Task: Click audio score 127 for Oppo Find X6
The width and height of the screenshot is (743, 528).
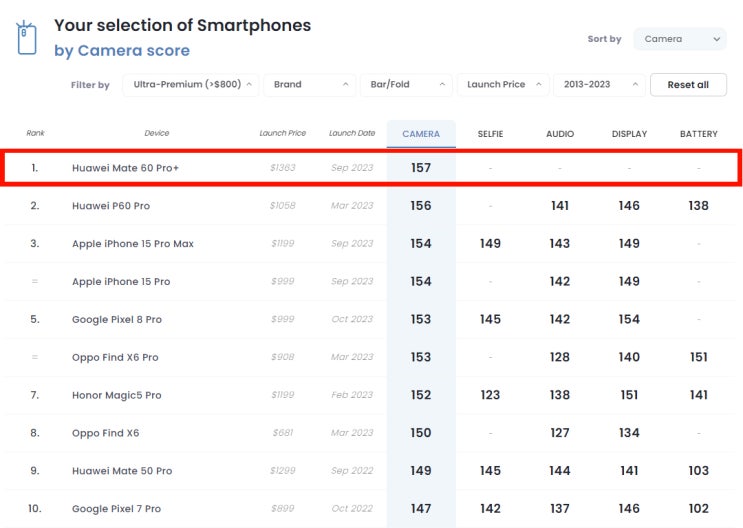Action: (x=560, y=433)
